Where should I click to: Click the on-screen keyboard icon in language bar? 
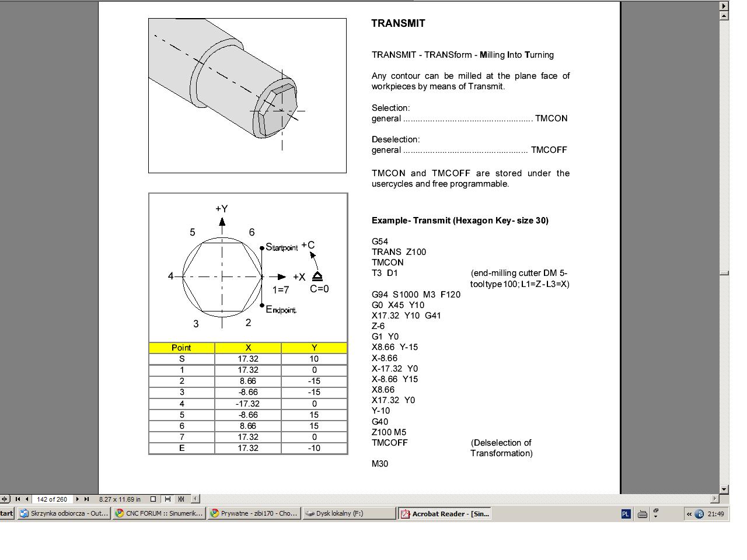click(x=642, y=514)
